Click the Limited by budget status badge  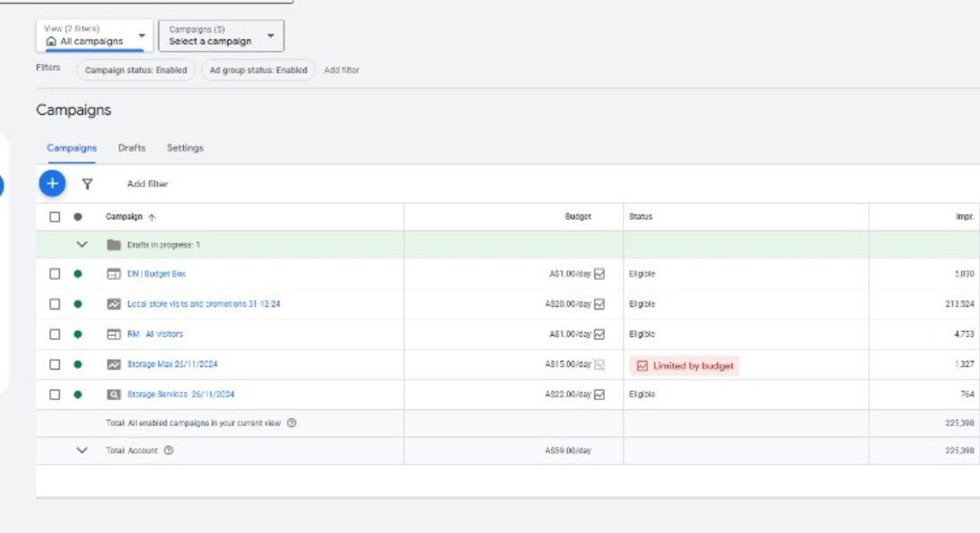click(x=685, y=366)
